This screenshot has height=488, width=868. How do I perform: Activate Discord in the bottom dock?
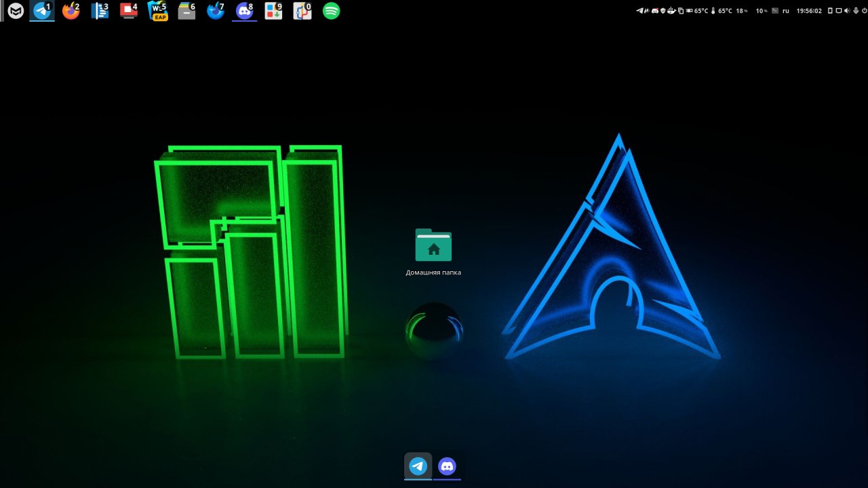[447, 466]
